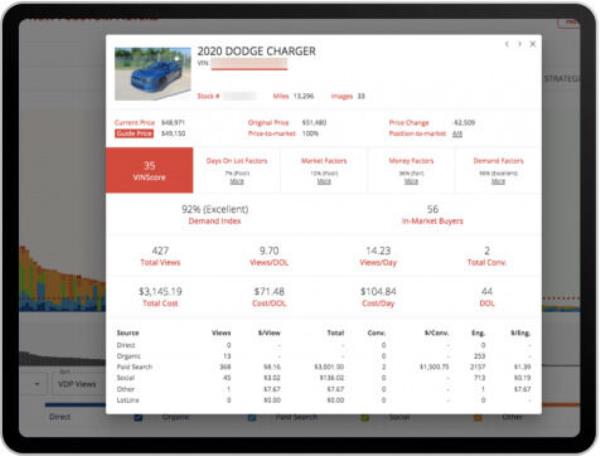Image resolution: width=600 pixels, height=456 pixels.
Task: Click the Price Change label
Action: pyautogui.click(x=409, y=122)
